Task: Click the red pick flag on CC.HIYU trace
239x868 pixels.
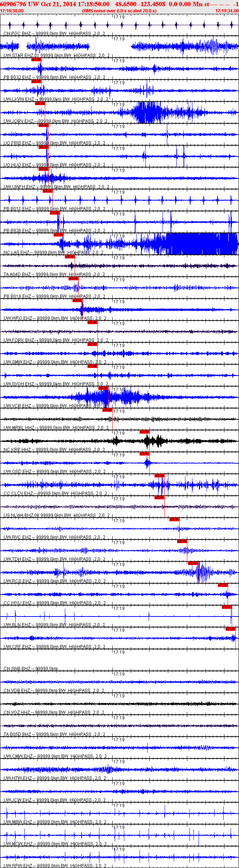Action: 223,585
